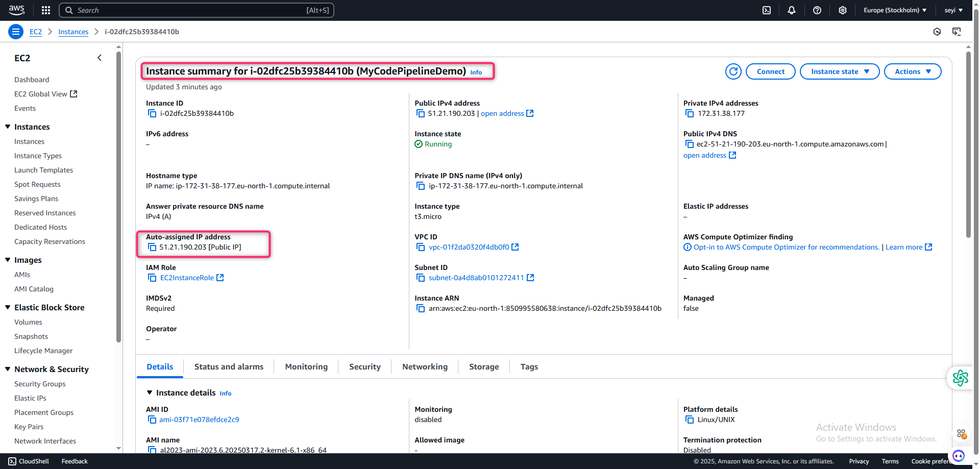Click the Instances breadcrumb link

tap(73, 32)
